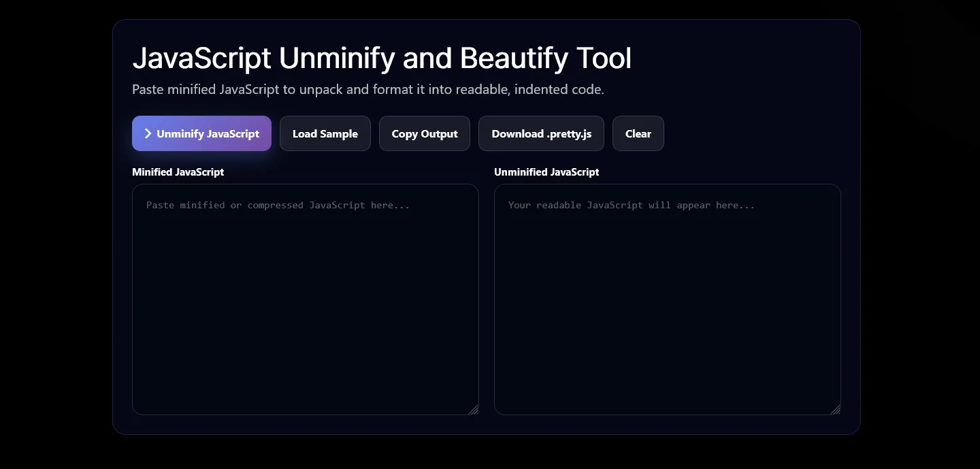Click the subtitle describing the paste instructions
This screenshot has height=469, width=980.
[368, 89]
